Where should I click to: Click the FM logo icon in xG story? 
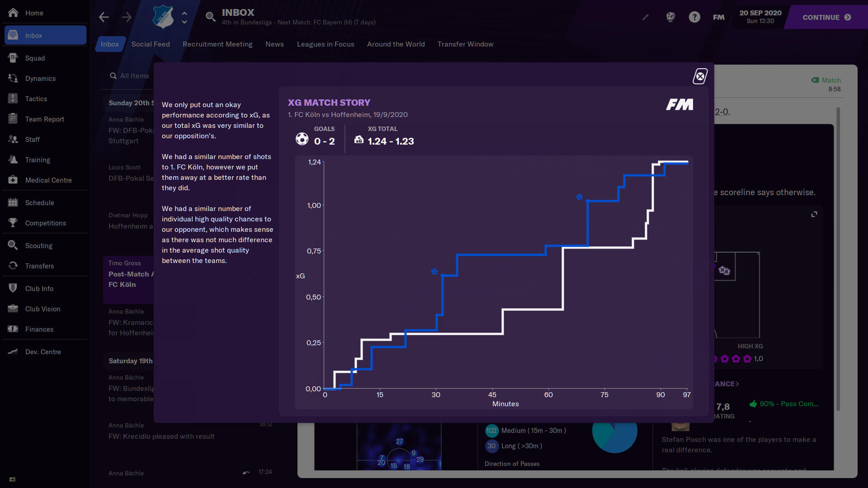[x=679, y=104]
